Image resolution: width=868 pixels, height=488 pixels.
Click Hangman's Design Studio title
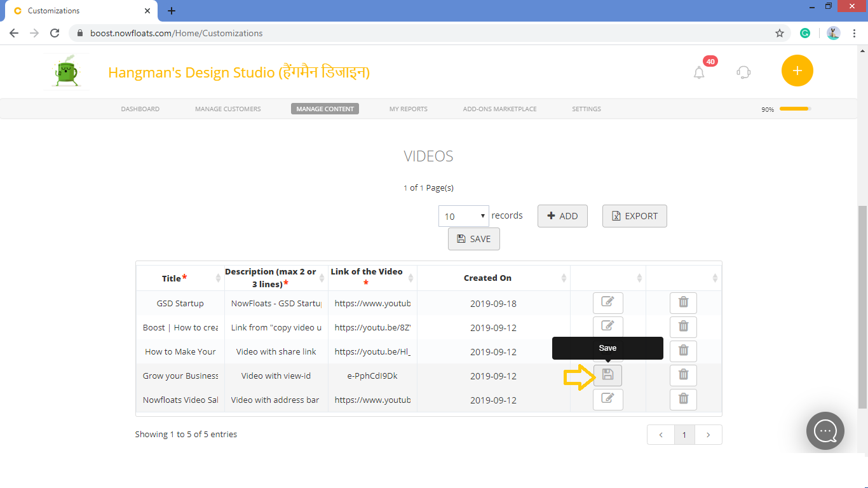239,72
